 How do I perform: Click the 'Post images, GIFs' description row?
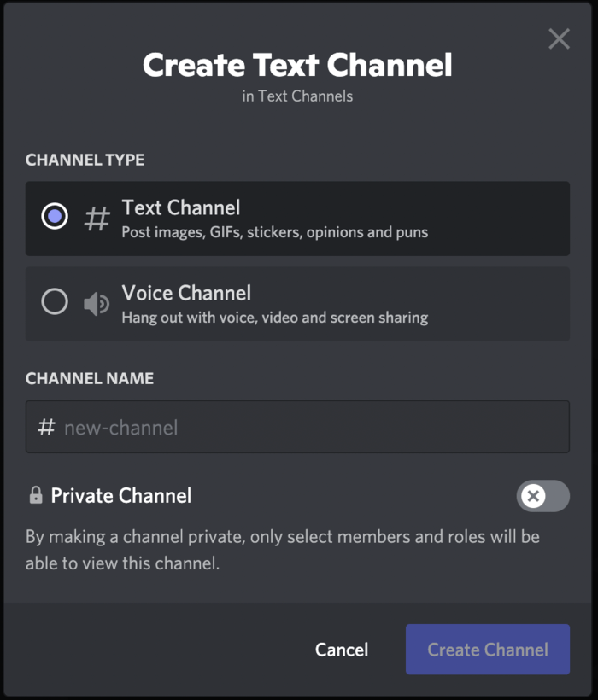pos(275,232)
